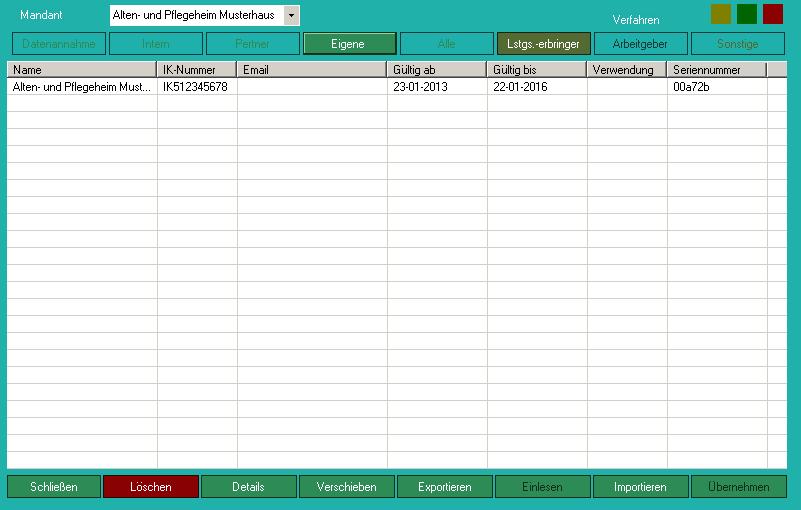
Task: Click the Schließen button
Action: pyautogui.click(x=54, y=486)
